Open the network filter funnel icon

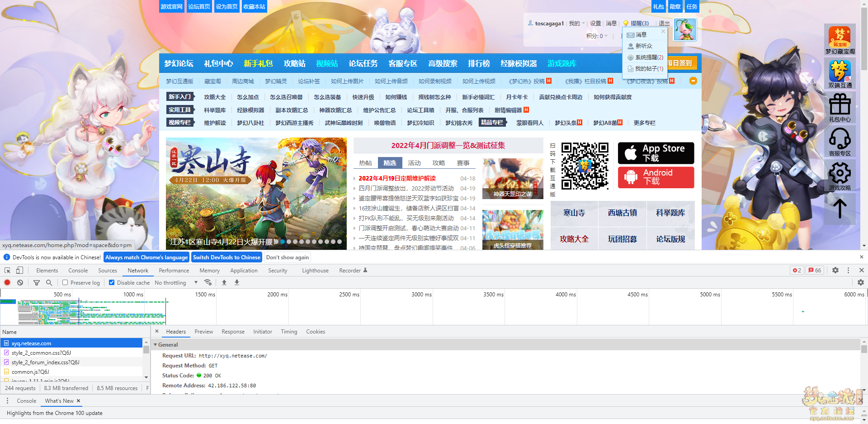37,282
